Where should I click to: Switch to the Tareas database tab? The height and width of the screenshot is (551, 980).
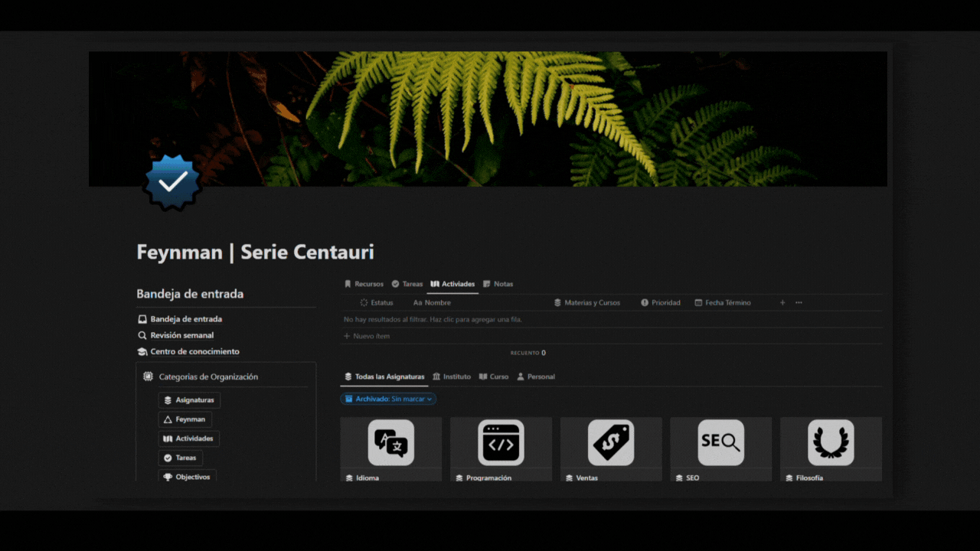point(407,284)
